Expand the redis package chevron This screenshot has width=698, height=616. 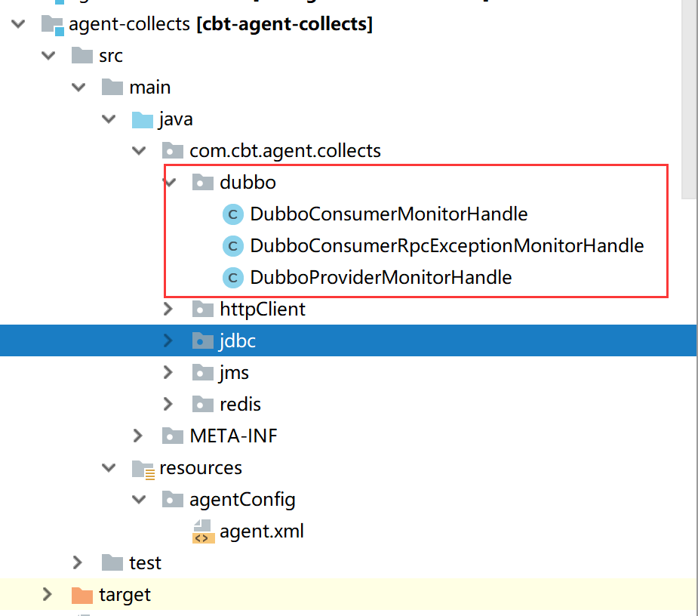168,404
